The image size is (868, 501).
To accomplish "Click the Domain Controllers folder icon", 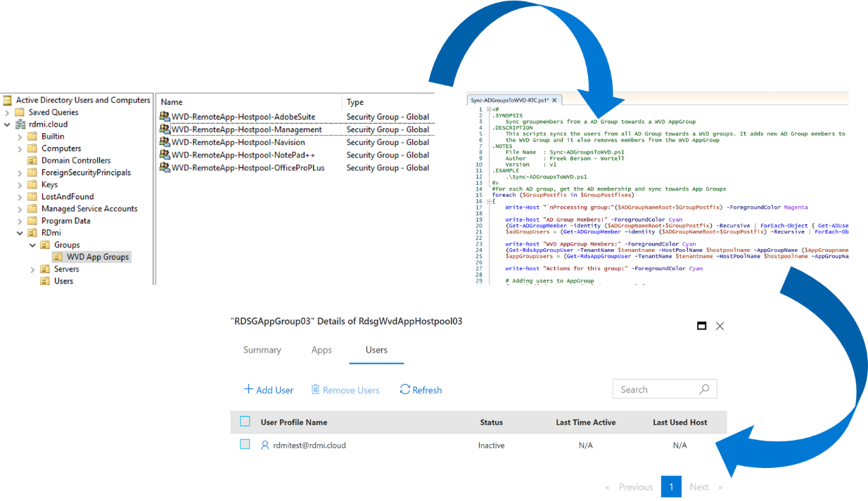I will 32,160.
